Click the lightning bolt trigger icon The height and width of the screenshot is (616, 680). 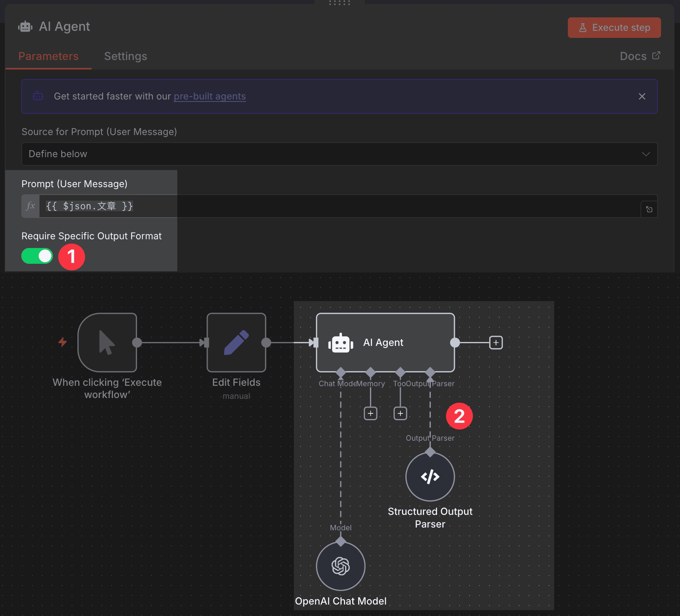(62, 342)
